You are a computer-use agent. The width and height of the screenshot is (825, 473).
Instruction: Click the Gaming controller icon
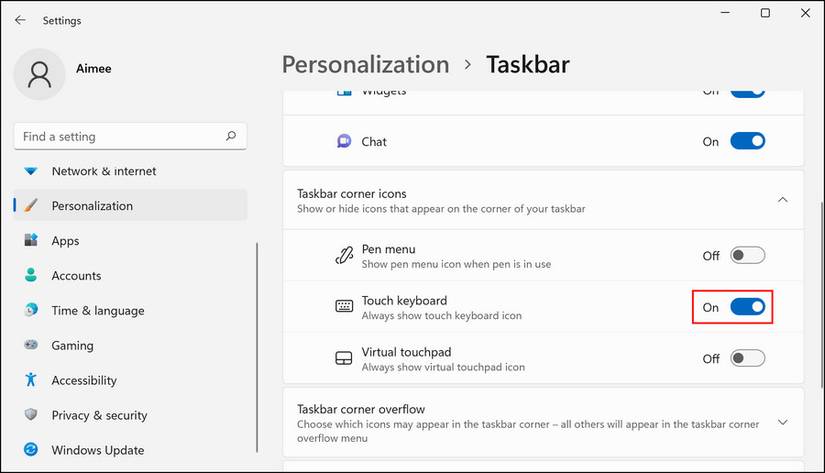tap(31, 345)
